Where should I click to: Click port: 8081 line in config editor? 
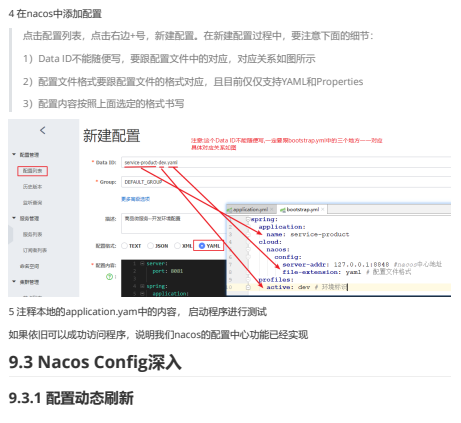click(167, 271)
